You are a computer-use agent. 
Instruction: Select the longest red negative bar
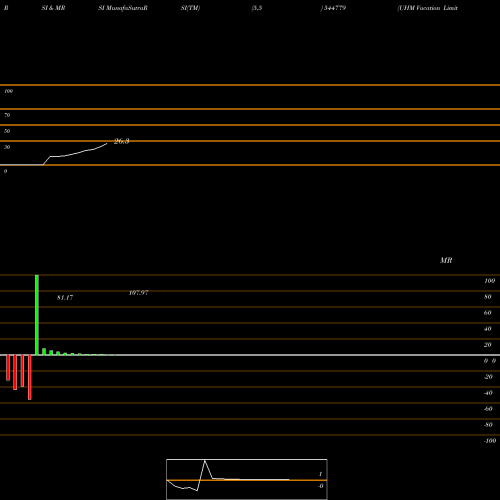pos(30,377)
